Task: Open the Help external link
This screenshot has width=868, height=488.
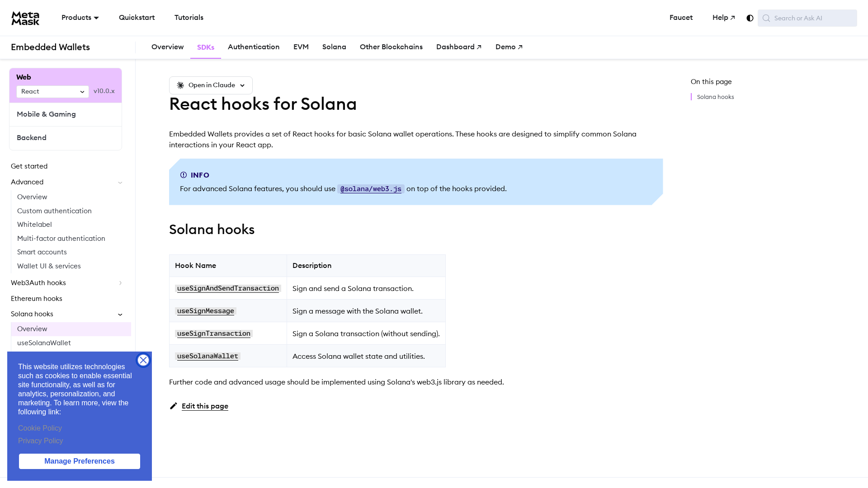Action: pyautogui.click(x=724, y=18)
